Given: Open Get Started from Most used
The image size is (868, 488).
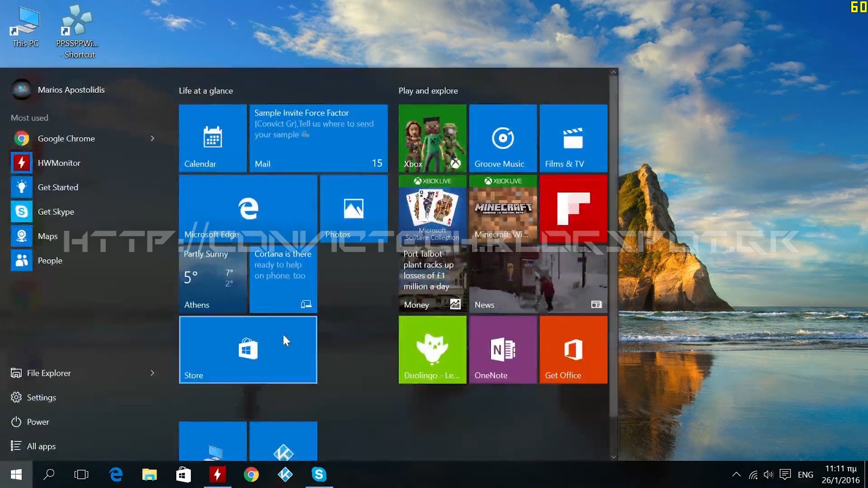Looking at the screenshot, I should [84, 187].
